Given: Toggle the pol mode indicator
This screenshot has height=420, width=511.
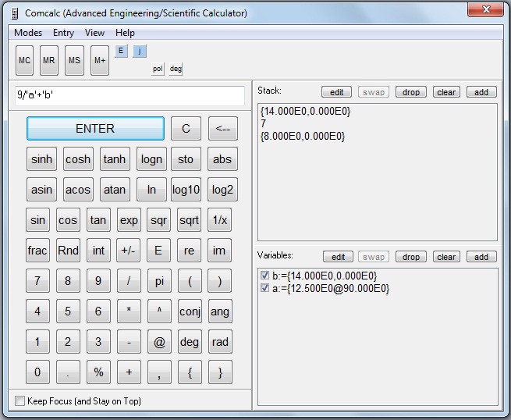Looking at the screenshot, I should pyautogui.click(x=158, y=69).
